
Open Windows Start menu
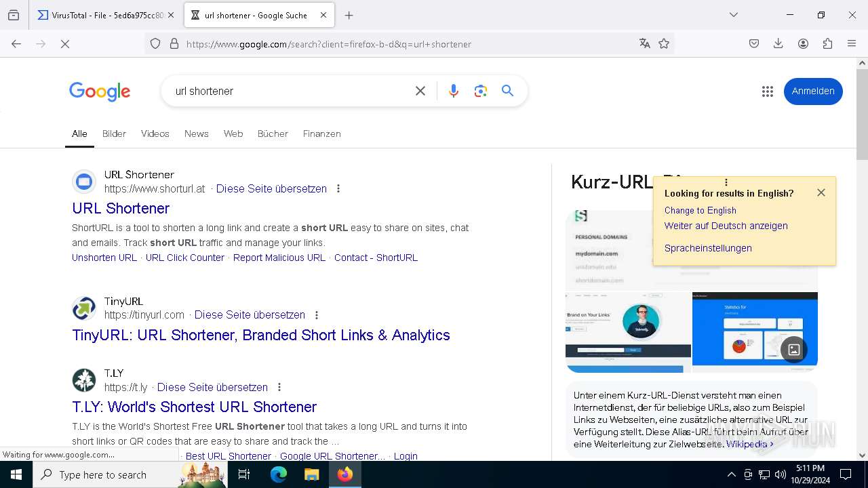[x=16, y=474]
